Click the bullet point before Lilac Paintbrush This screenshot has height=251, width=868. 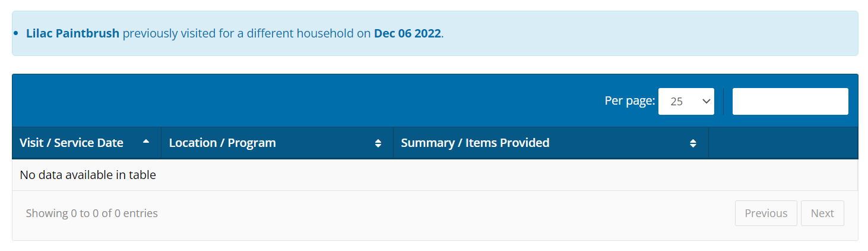point(16,34)
